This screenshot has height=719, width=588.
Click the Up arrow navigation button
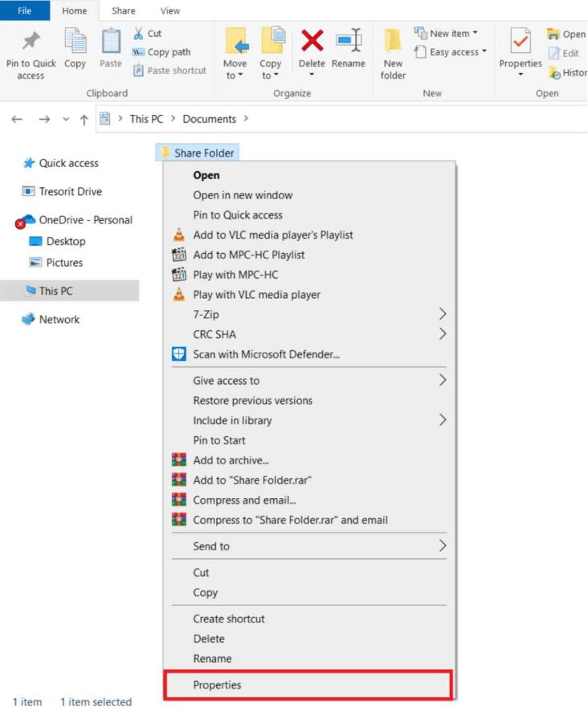pos(84,119)
